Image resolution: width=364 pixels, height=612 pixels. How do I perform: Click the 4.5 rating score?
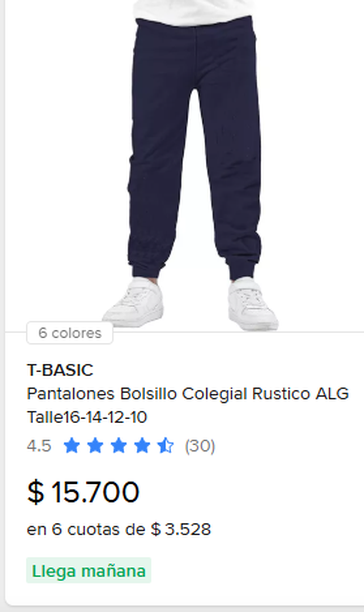tap(39, 446)
